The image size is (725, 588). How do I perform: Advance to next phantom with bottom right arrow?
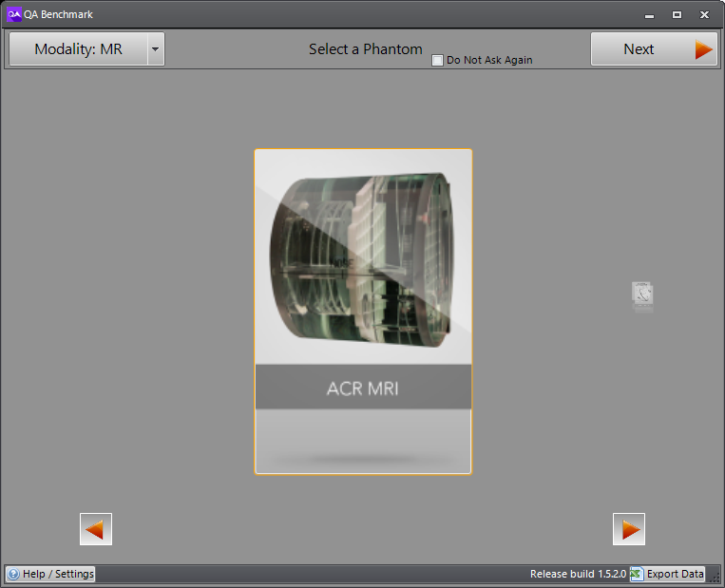point(628,529)
